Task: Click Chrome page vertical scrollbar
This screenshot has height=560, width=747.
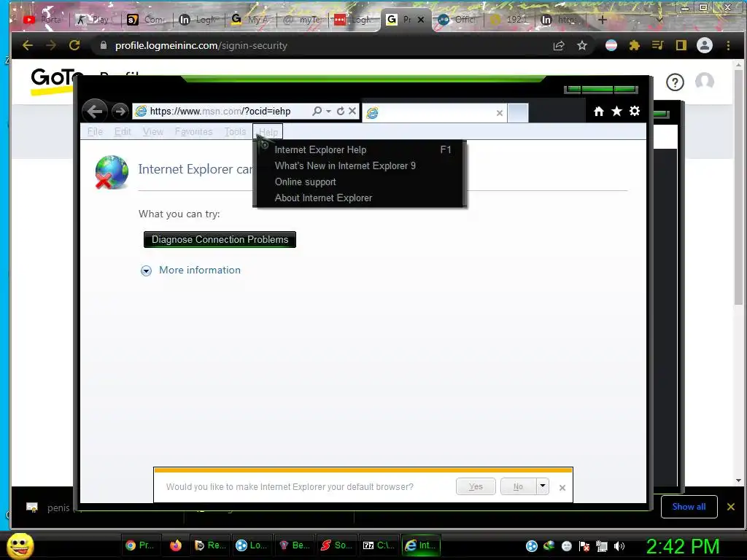Action: point(738,187)
